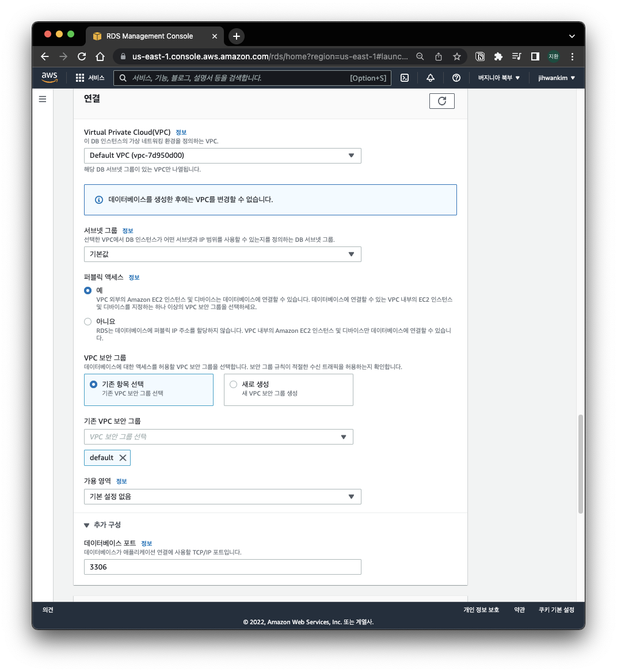Click the tab list chevron at top right
The height and width of the screenshot is (672, 617).
[572, 36]
